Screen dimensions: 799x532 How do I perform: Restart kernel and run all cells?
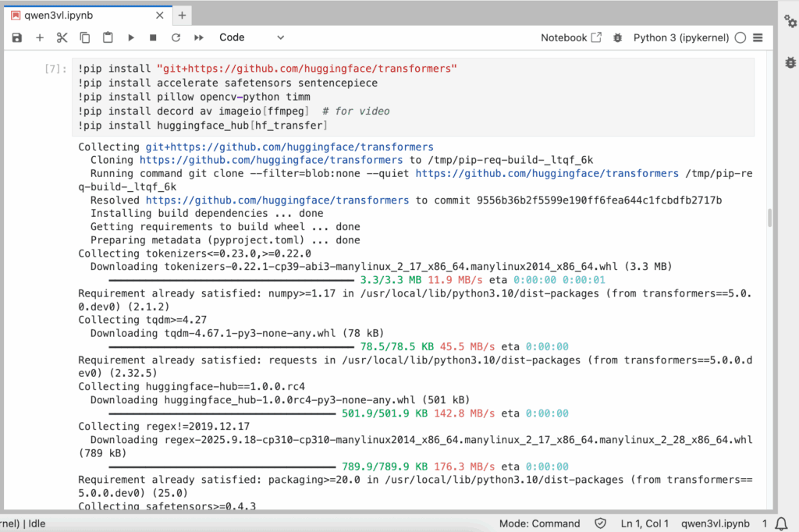[199, 37]
